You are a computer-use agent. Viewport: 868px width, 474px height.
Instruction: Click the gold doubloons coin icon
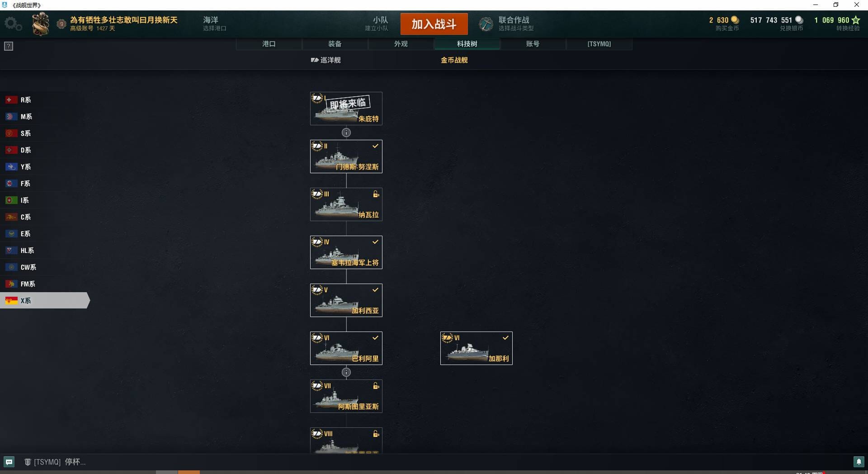click(735, 20)
